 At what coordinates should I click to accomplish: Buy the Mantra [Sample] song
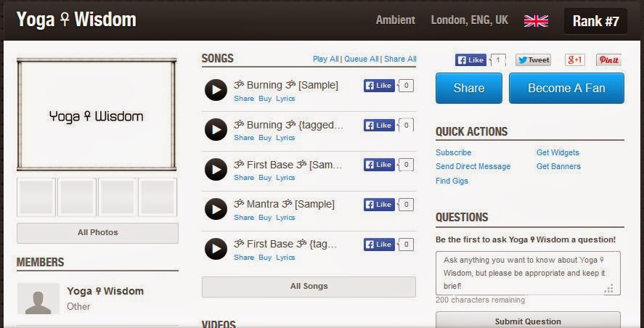pos(265,218)
